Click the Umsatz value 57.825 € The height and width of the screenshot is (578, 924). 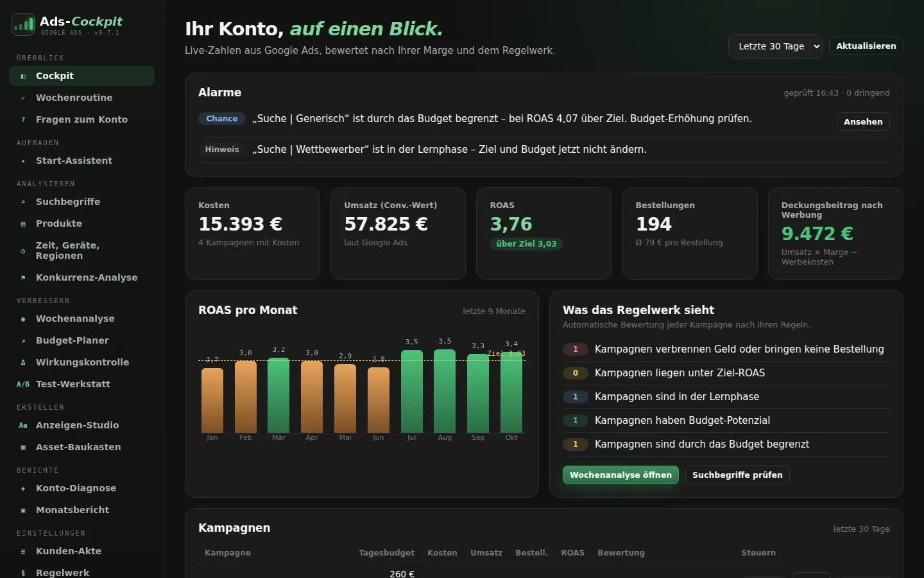[386, 224]
